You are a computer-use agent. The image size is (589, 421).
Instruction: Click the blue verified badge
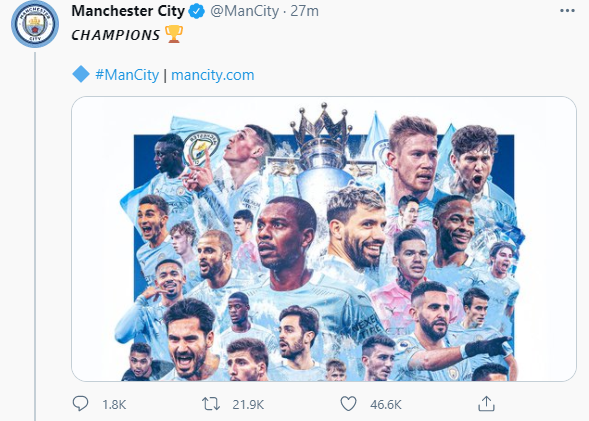(196, 11)
